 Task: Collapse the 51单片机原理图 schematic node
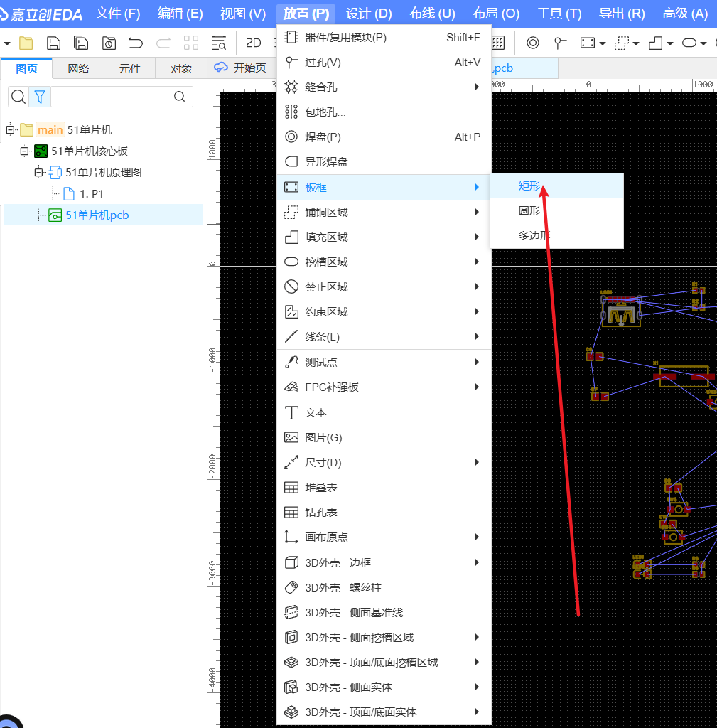(x=38, y=172)
